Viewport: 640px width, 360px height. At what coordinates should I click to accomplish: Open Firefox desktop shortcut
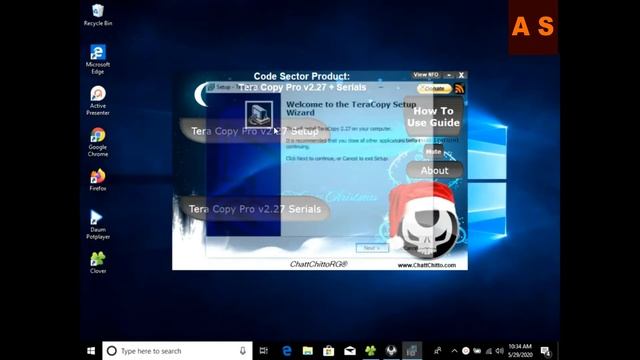98,180
